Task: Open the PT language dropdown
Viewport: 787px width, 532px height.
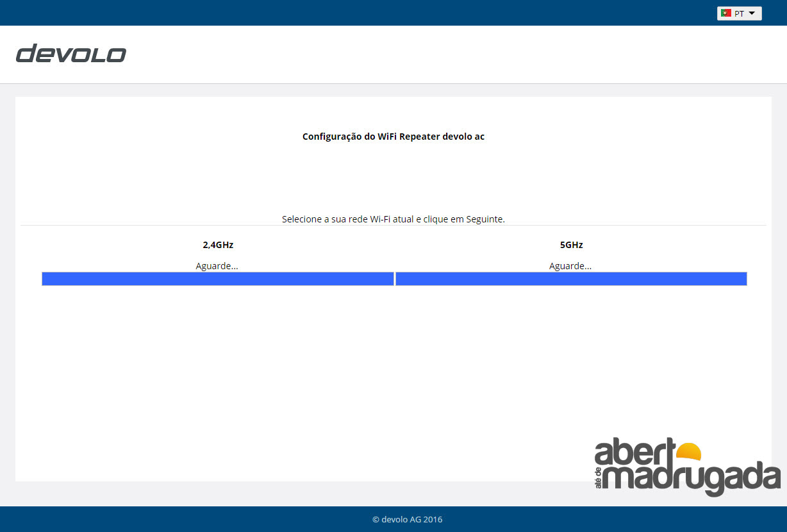Action: [739, 13]
